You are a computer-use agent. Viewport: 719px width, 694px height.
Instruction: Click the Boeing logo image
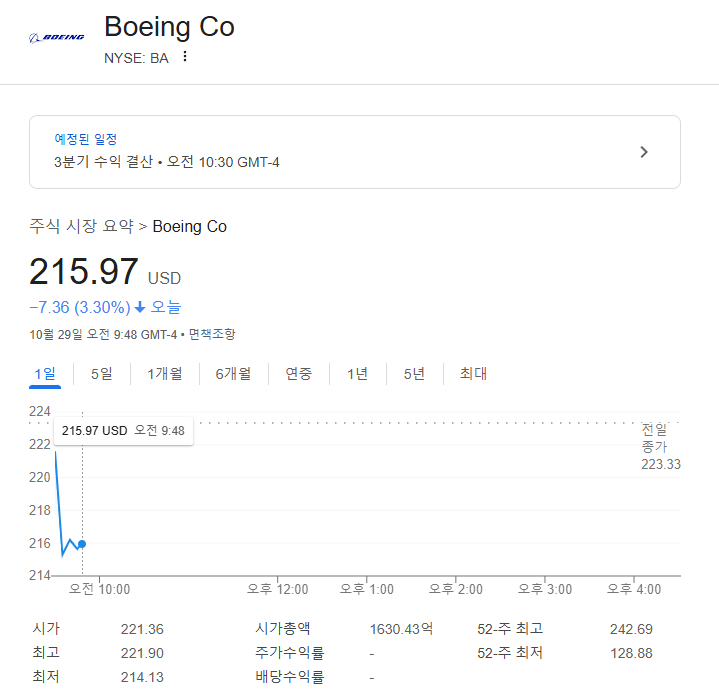point(56,38)
